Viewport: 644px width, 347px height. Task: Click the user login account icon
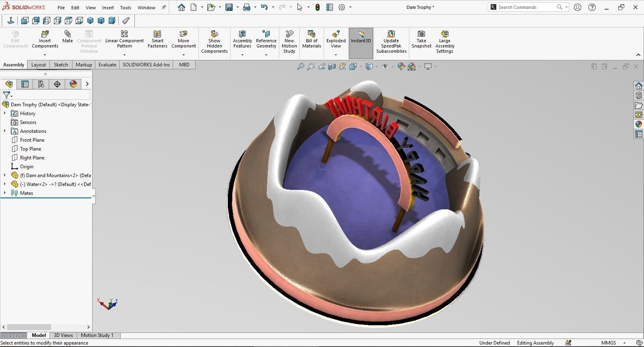[x=578, y=7]
